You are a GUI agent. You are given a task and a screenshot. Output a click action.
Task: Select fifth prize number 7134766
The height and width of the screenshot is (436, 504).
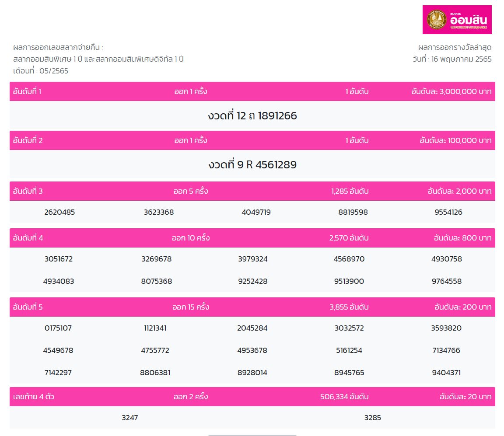446,351
